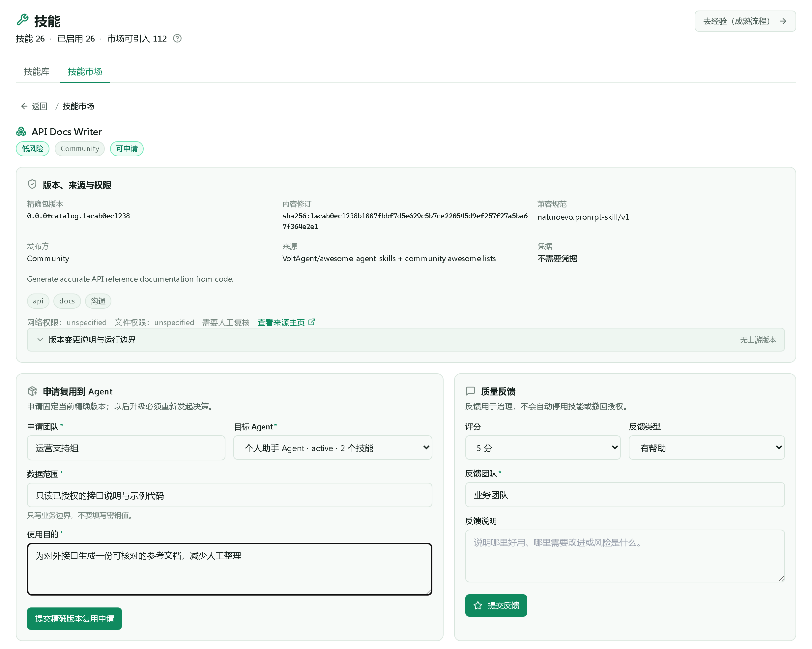Screen dimensions: 812x649
Task: Click naturoevo.prompt-skill/v1 value
Action: pos(583,217)
